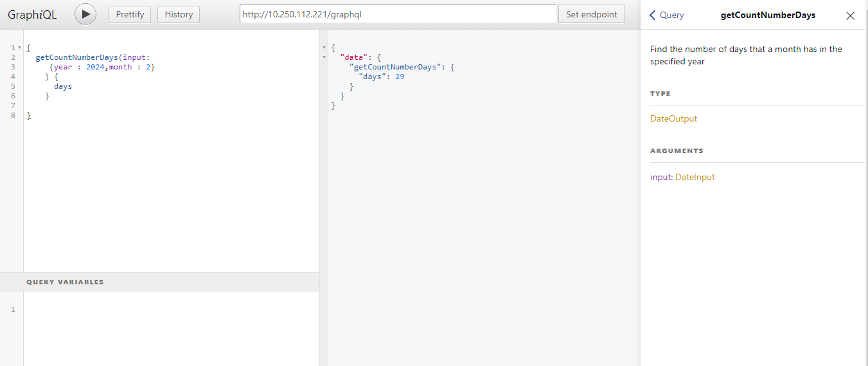The height and width of the screenshot is (366, 868).
Task: Click the GraphiQL title logo
Action: coord(32,14)
